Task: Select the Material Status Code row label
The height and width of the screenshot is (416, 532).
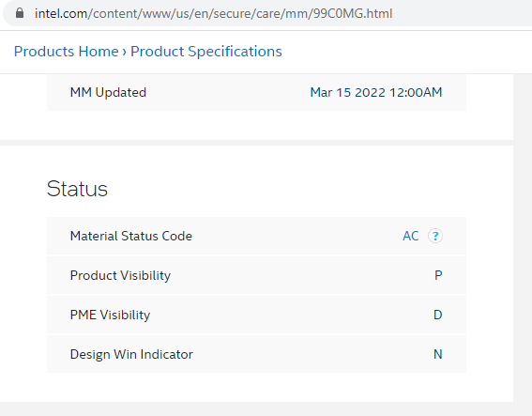Action: coord(131,236)
